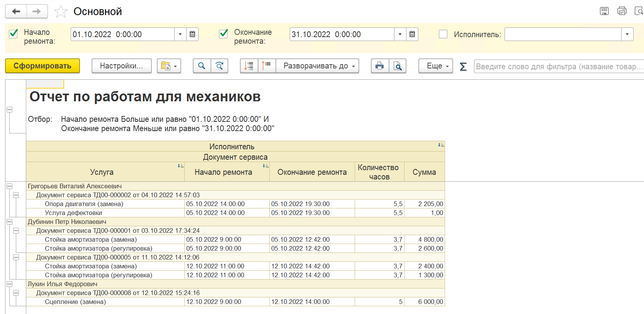The width and height of the screenshot is (644, 314).
Task: Click the Исполнитель input field
Action: click(563, 34)
